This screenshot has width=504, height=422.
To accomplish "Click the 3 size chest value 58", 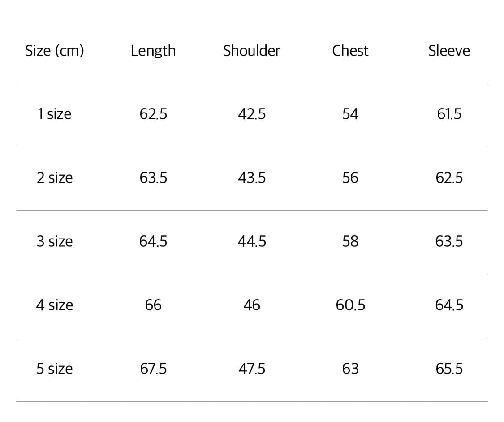I will click(x=350, y=242).
